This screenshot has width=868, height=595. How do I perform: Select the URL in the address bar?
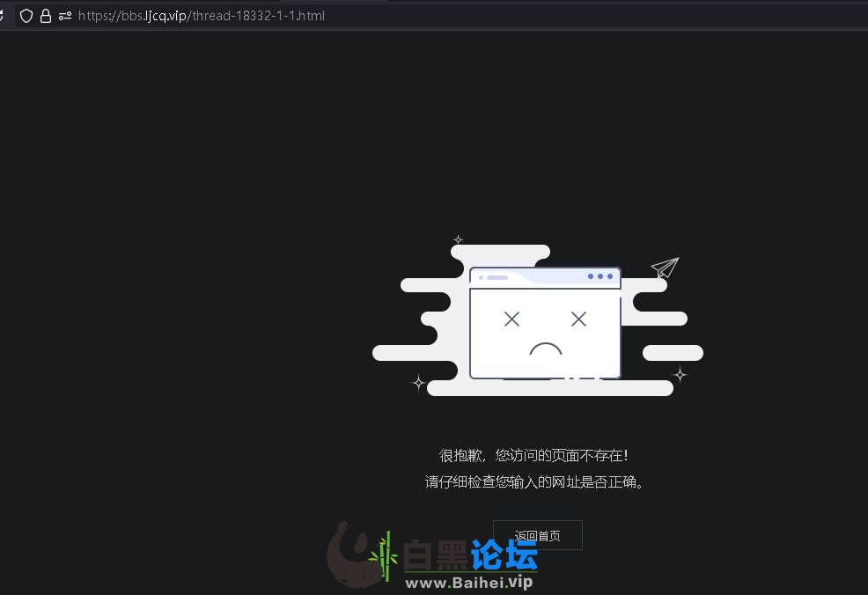pos(201,15)
